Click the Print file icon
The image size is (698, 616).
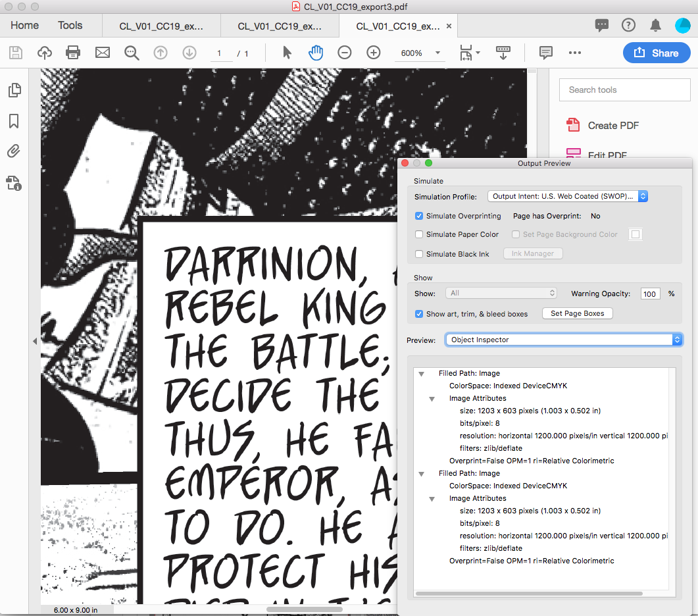[73, 53]
